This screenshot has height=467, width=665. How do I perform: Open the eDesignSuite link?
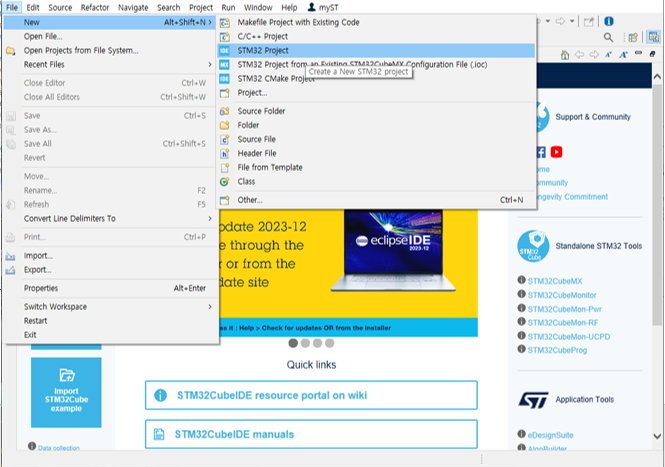550,435
